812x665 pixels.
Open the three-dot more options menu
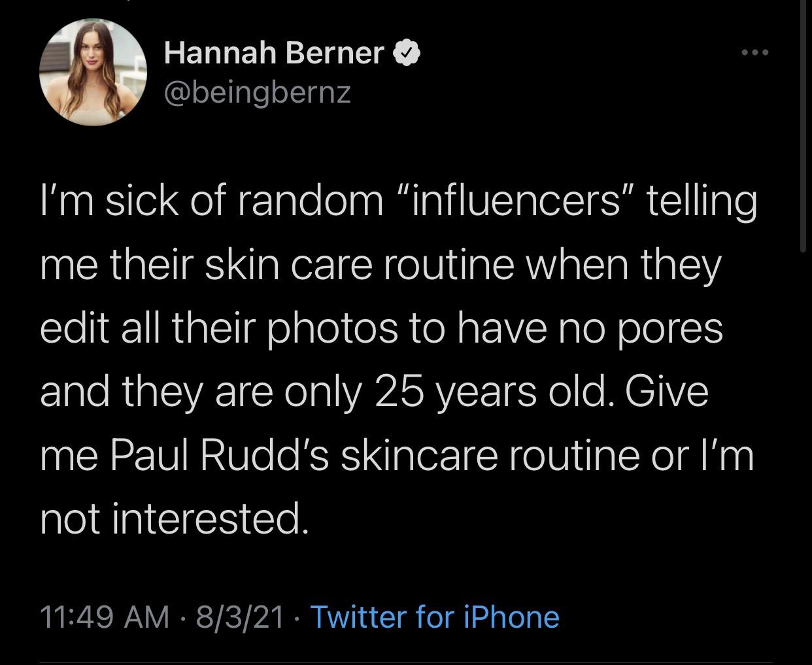coord(751,52)
